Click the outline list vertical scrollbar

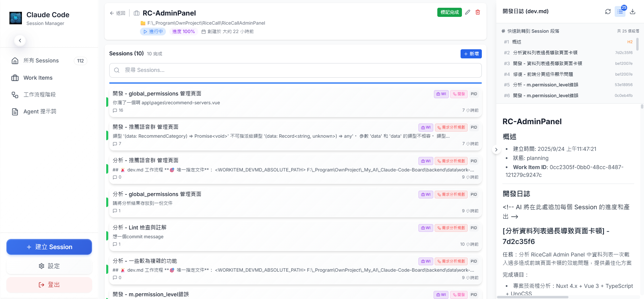[637, 44]
